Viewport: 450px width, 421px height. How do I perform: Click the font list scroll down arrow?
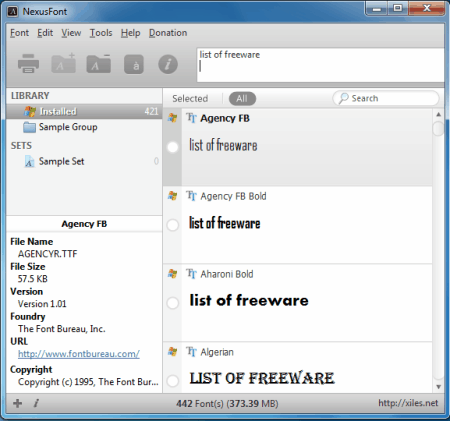438,387
